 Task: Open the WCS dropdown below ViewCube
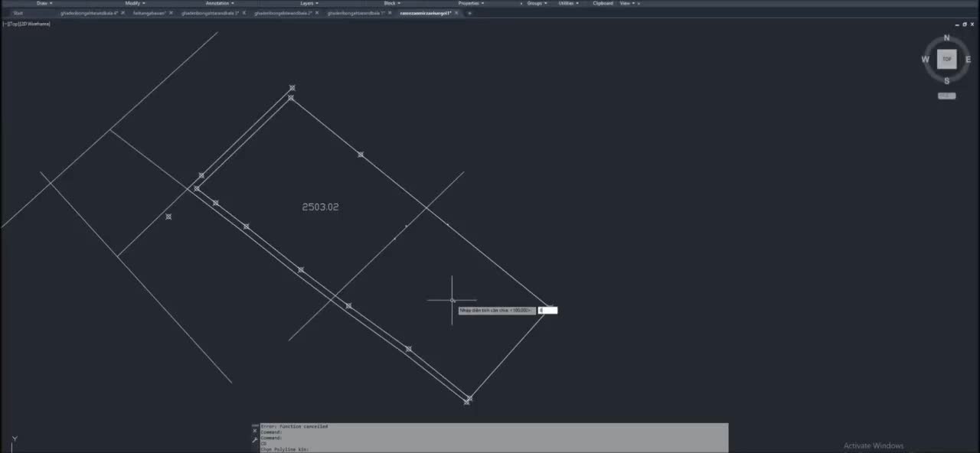(946, 96)
